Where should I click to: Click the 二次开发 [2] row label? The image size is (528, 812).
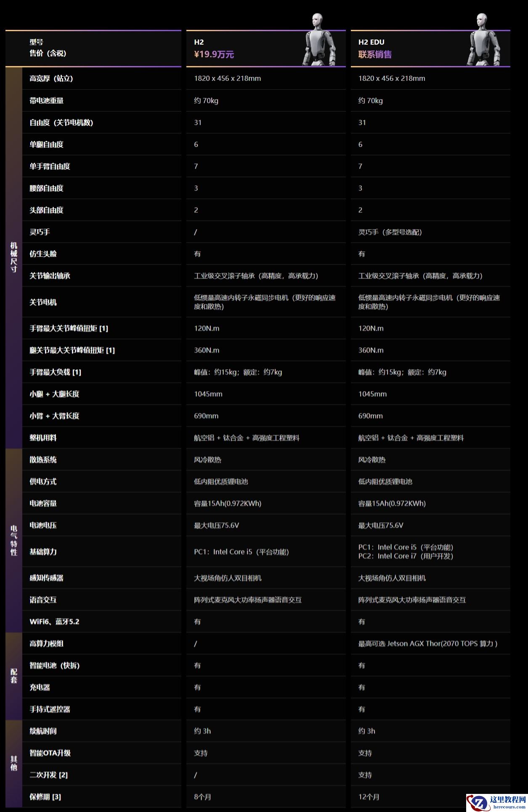point(49,775)
